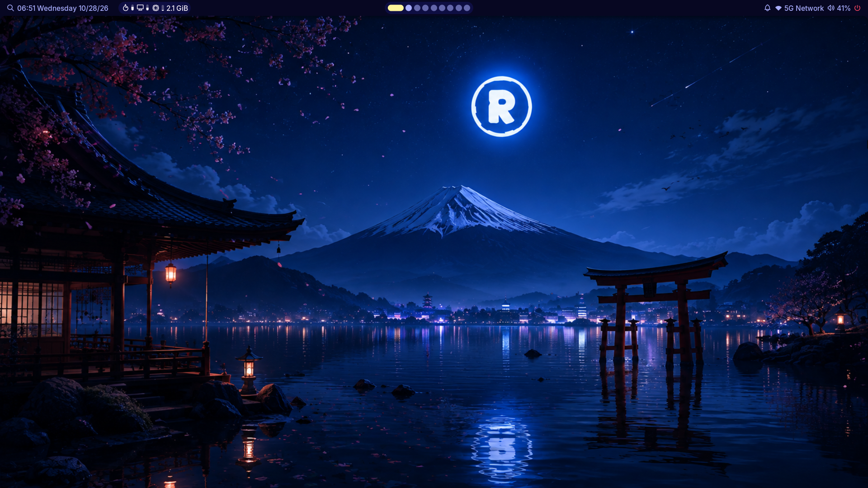Switch to the third workspace dot
868x488 pixels.
pos(417,8)
